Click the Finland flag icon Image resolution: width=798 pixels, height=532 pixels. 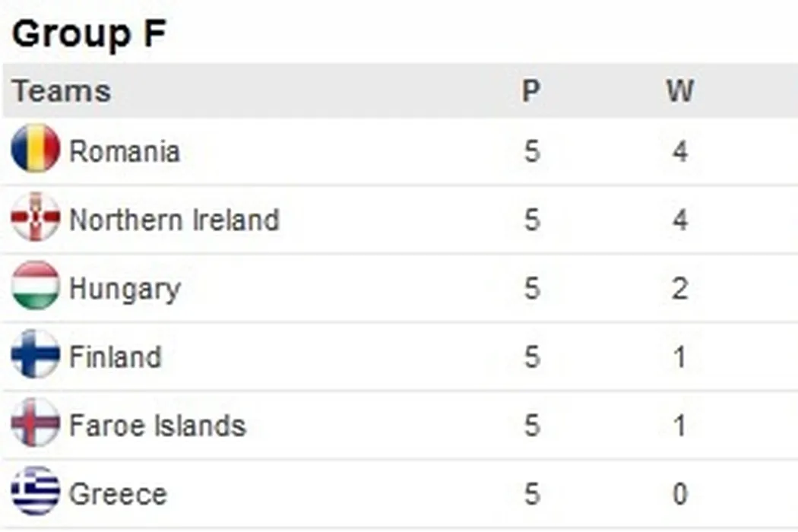(35, 354)
